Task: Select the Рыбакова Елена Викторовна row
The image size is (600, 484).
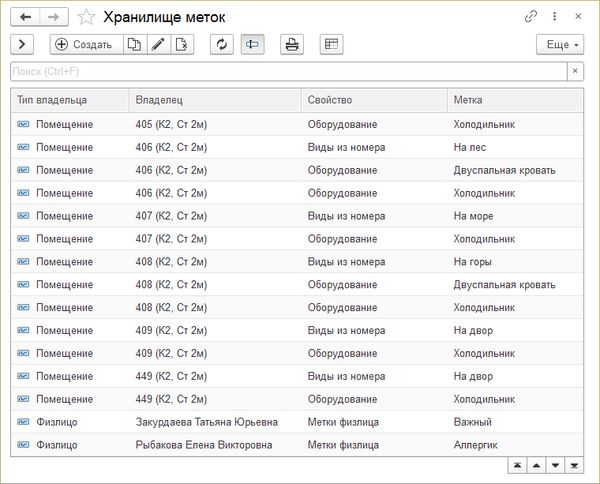Action: [x=206, y=445]
